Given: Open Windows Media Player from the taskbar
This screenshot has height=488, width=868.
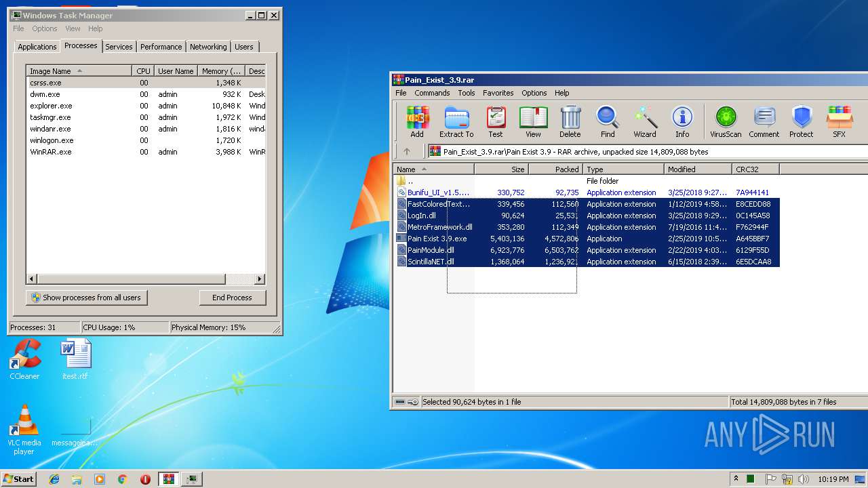Looking at the screenshot, I should (100, 479).
